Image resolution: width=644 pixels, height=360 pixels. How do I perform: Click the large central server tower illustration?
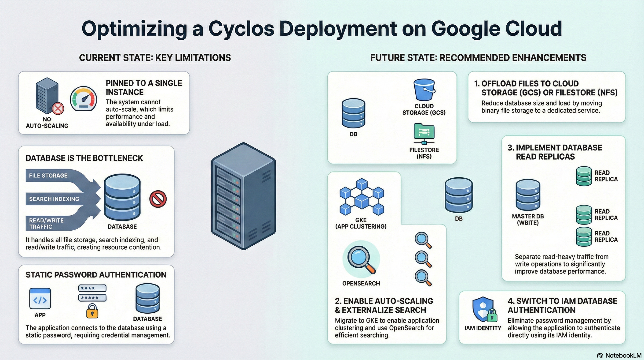(x=244, y=196)
